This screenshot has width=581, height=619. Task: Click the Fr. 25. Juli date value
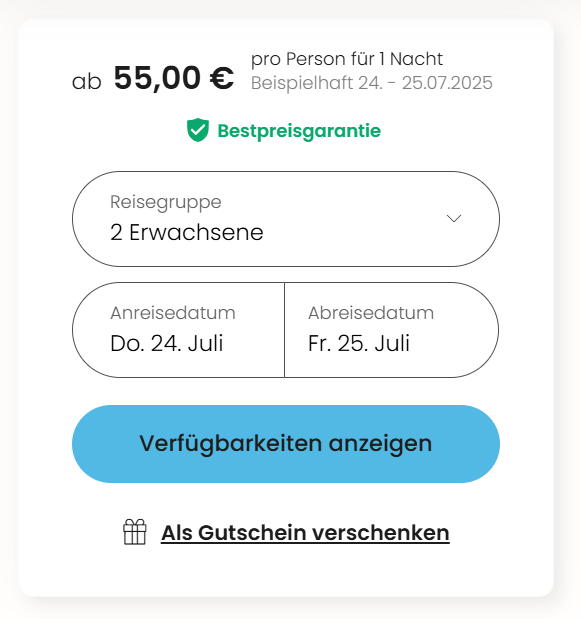coord(359,343)
